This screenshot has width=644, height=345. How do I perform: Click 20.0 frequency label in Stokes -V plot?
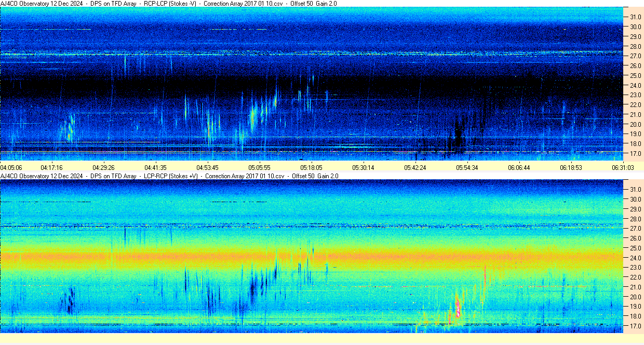pyautogui.click(x=636, y=124)
